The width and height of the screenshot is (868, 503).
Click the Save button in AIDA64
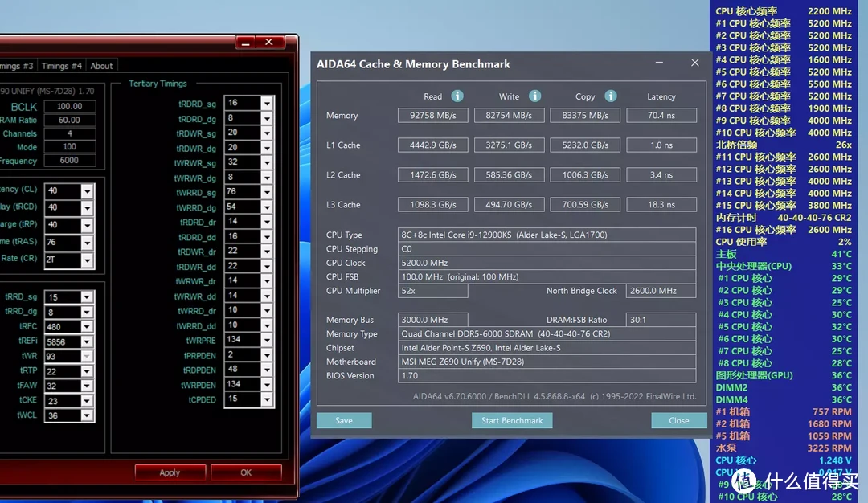pyautogui.click(x=344, y=420)
